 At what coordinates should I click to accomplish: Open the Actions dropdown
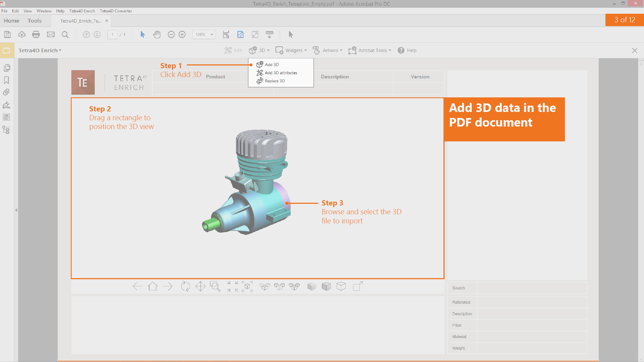point(328,50)
